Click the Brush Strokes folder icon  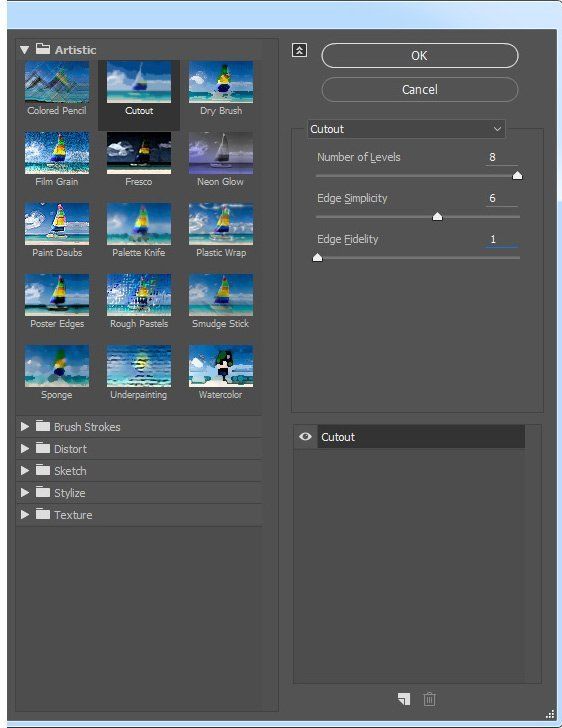tap(43, 426)
